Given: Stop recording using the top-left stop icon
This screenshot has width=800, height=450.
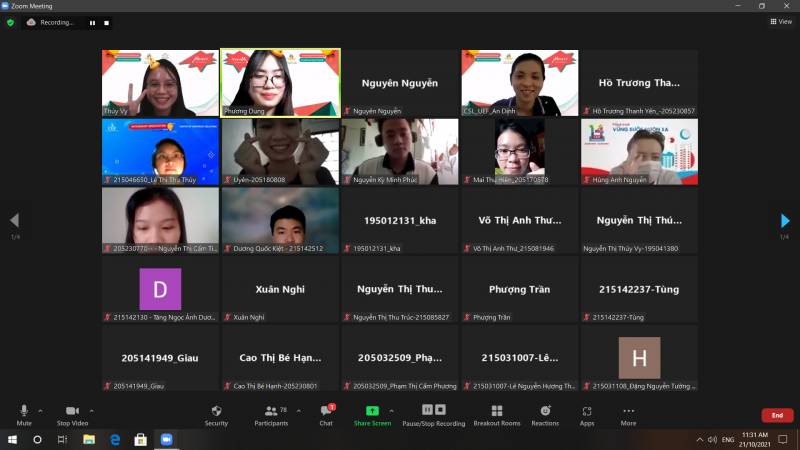Looking at the screenshot, I should (x=107, y=22).
